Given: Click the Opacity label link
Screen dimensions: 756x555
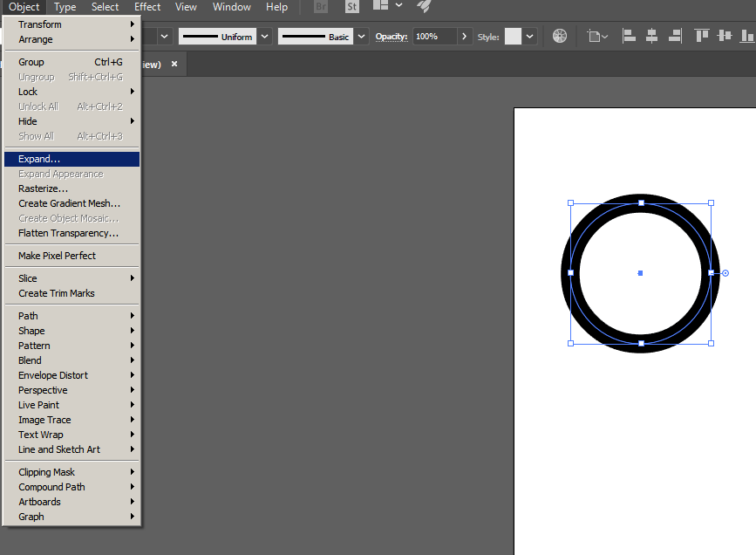Looking at the screenshot, I should [x=392, y=37].
